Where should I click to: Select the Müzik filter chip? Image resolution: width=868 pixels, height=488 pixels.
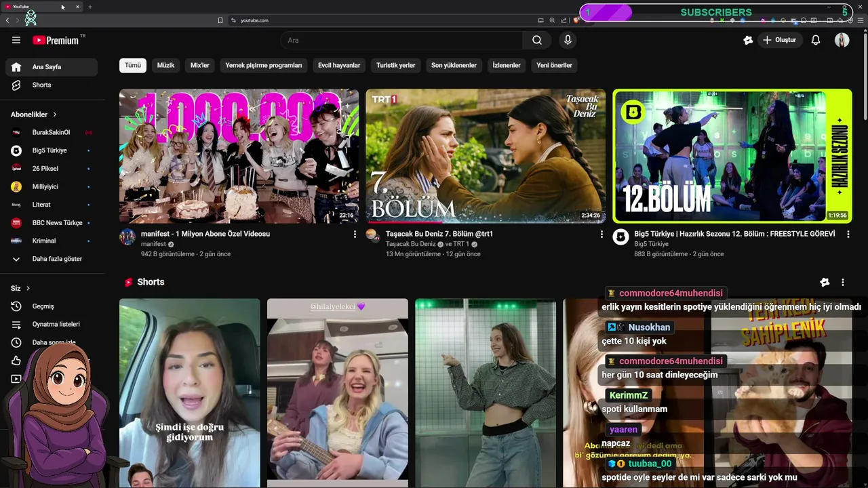(166, 65)
